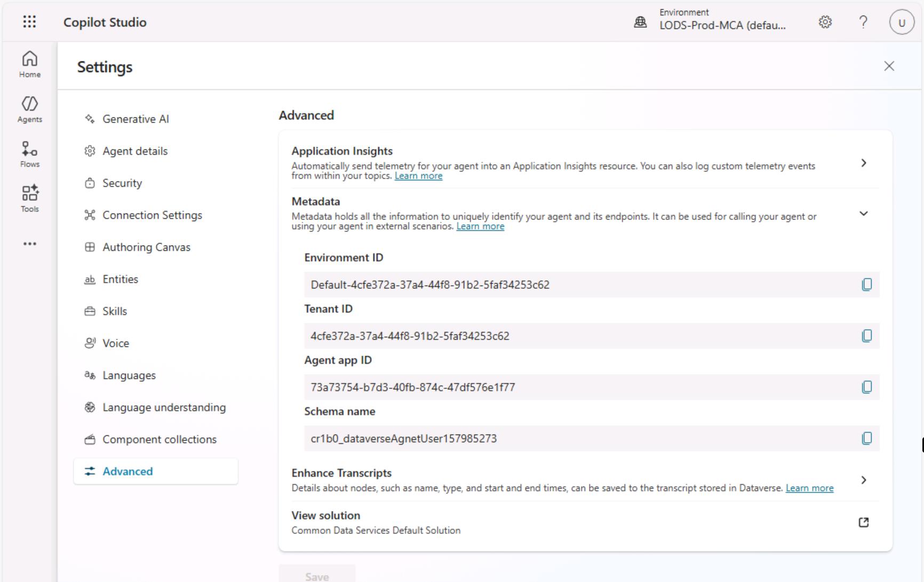The image size is (924, 582).
Task: Expand the Application Insights section
Action: [863, 163]
